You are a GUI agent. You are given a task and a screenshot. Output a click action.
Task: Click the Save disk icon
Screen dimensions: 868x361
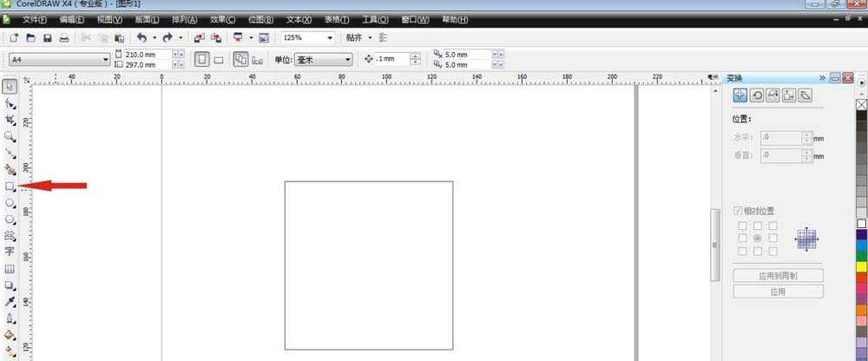click(x=48, y=37)
